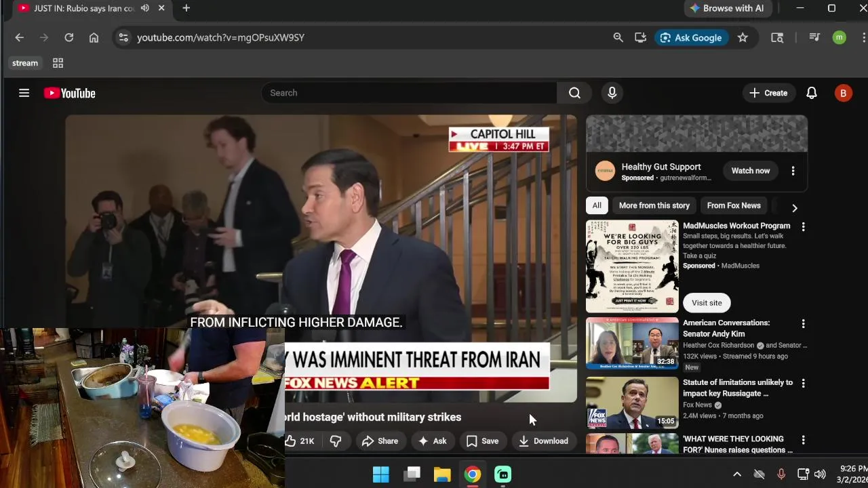Click Chrome icon in taskbar
Screen dimensions: 868x488
pos(473,474)
